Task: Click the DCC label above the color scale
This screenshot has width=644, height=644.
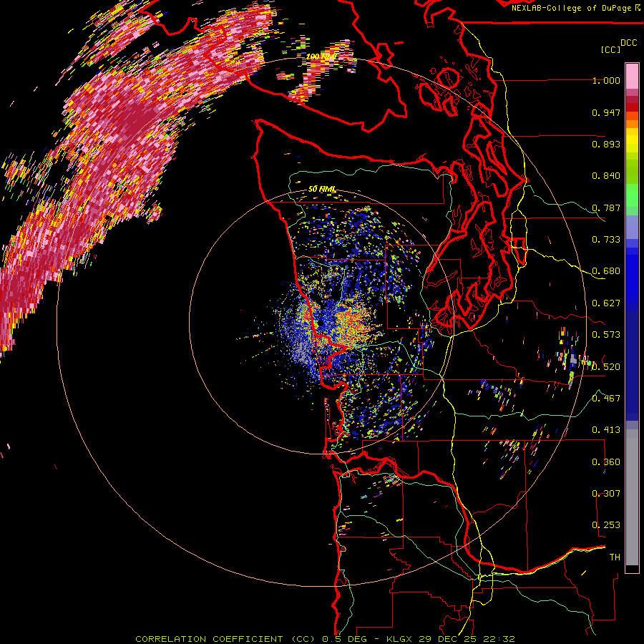Action: (x=628, y=43)
